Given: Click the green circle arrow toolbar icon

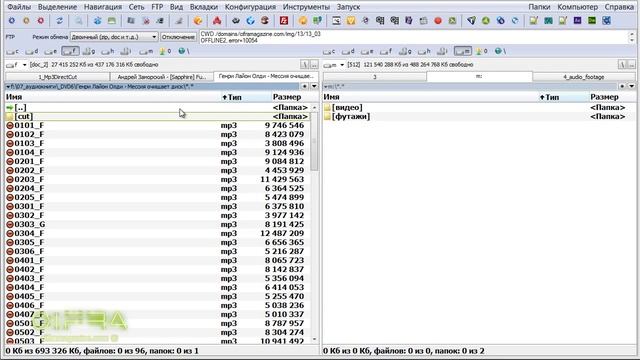Looking at the screenshot, I should click(x=486, y=20).
